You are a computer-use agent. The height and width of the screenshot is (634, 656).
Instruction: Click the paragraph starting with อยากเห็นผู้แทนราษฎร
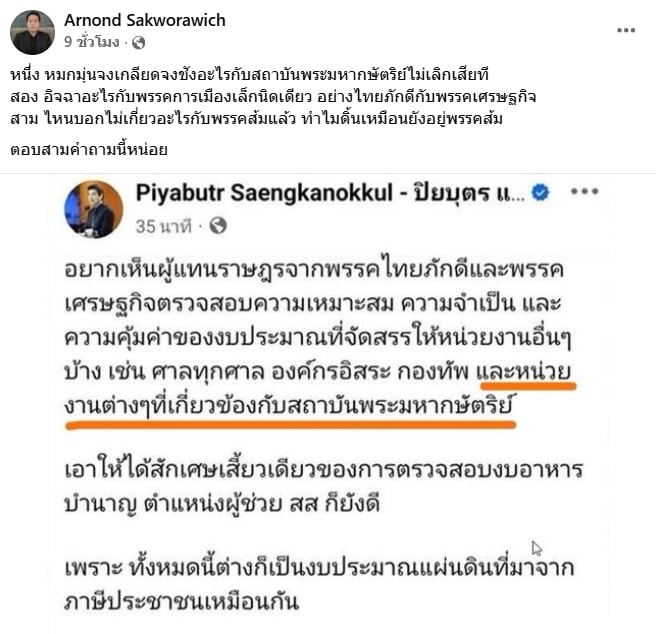318,337
